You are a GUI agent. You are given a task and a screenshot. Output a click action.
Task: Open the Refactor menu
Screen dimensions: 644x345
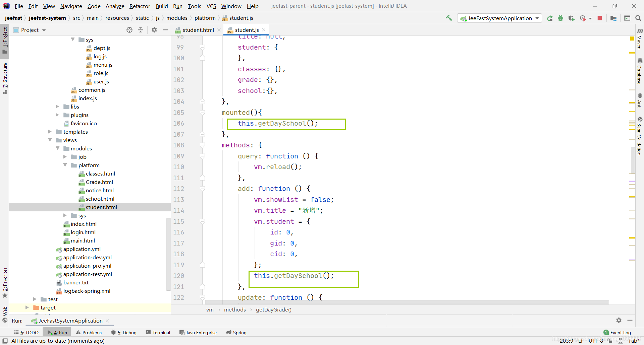pos(140,6)
